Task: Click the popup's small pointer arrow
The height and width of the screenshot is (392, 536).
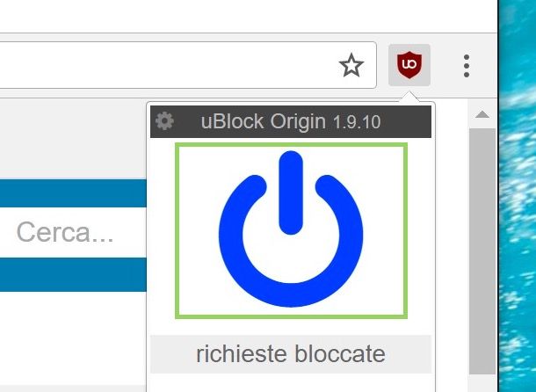Action: click(x=409, y=97)
